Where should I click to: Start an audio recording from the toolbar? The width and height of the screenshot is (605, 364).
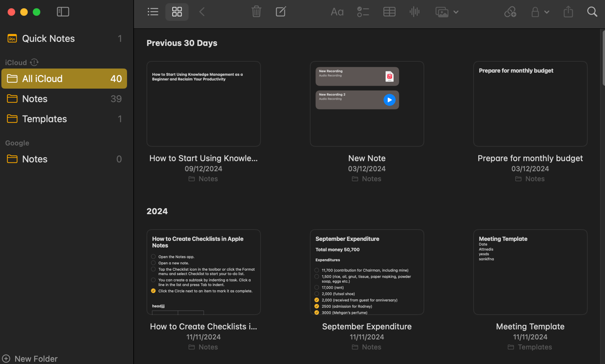point(414,12)
